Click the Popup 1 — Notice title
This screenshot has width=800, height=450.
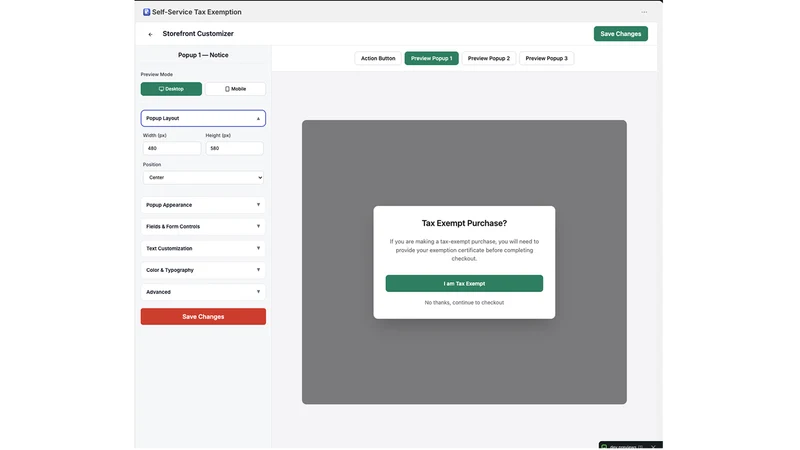click(203, 55)
